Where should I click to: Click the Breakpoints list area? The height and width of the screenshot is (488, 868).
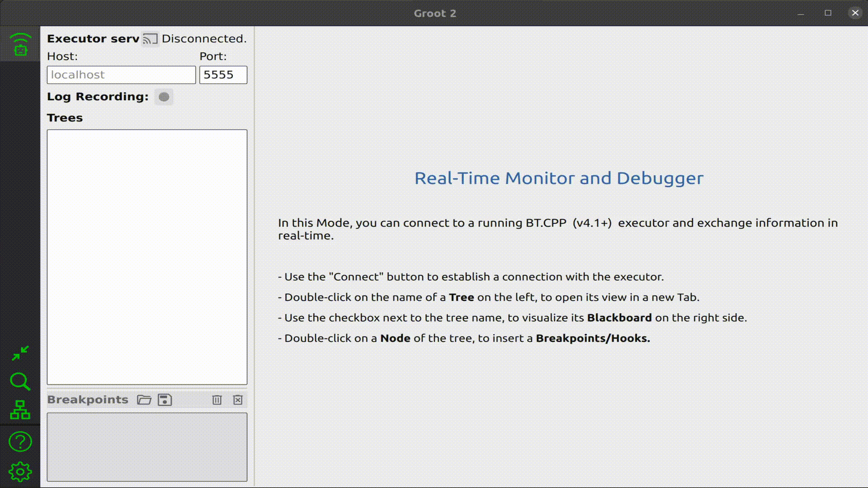click(147, 447)
